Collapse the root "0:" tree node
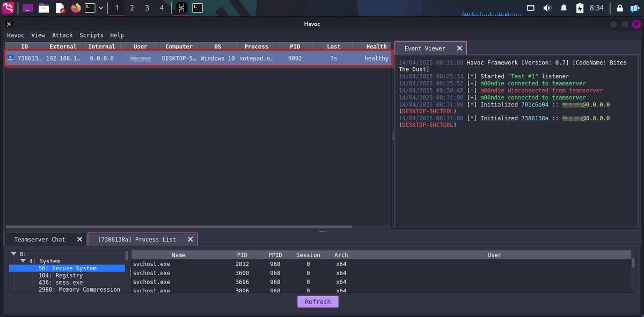 point(13,253)
